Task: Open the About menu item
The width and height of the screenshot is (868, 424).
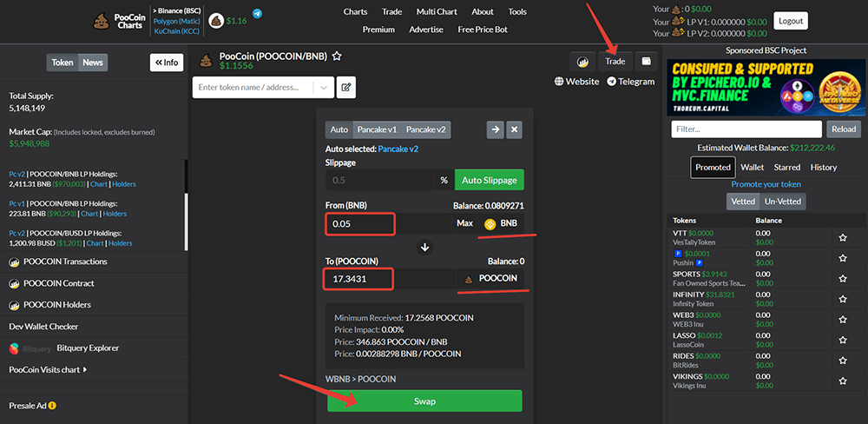Action: pyautogui.click(x=483, y=11)
